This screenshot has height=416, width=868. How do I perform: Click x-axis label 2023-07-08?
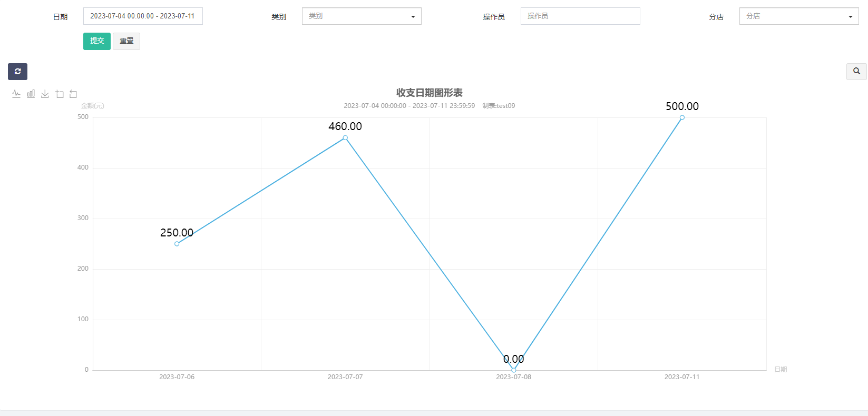tap(514, 377)
